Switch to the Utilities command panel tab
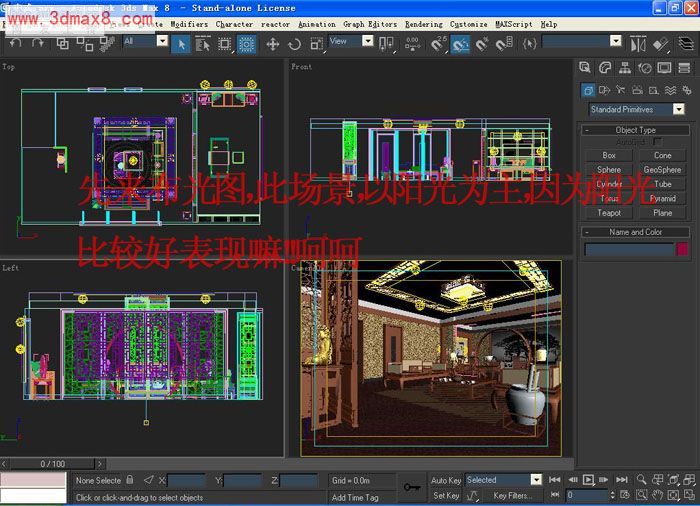Screen dimensions: 700x506 [684, 67]
